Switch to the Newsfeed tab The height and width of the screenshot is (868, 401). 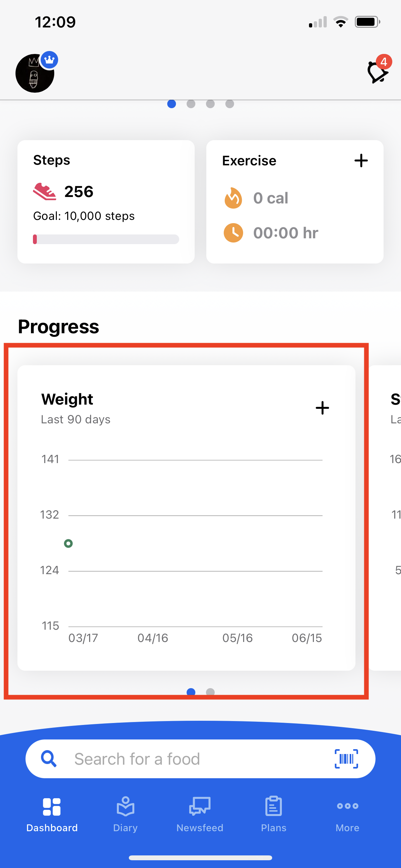pyautogui.click(x=200, y=814)
